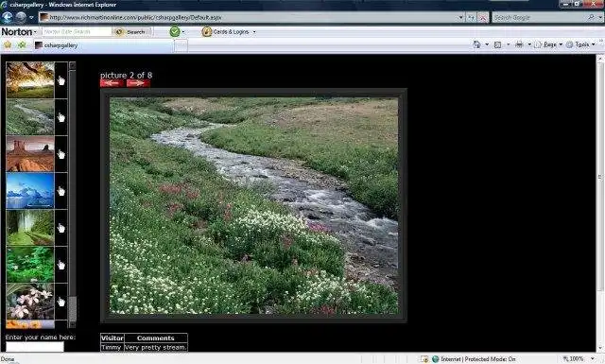
Task: Click the 'Comments' column header
Action: pyautogui.click(x=155, y=338)
